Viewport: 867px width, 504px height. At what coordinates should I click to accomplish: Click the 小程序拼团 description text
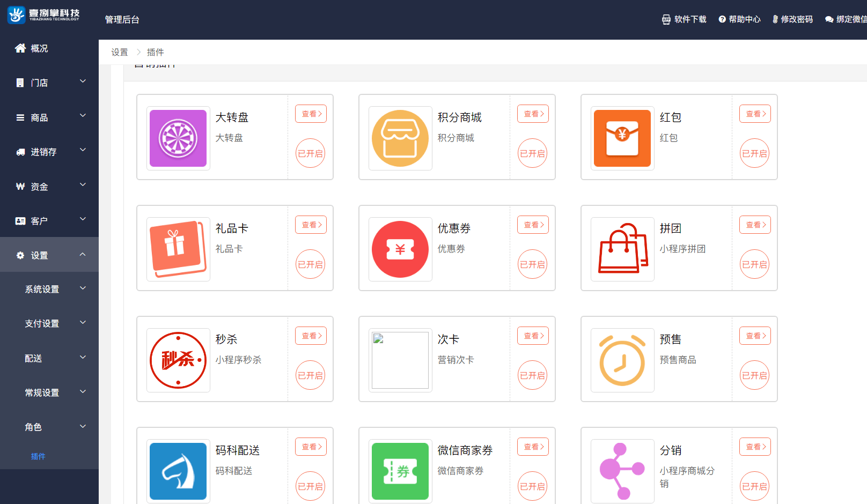coord(682,249)
